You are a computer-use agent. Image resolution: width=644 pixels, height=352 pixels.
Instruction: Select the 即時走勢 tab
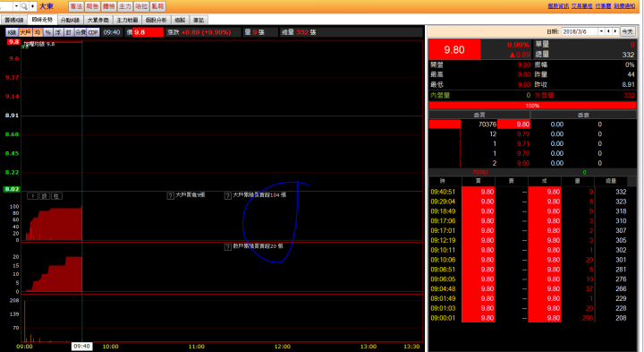(x=42, y=20)
